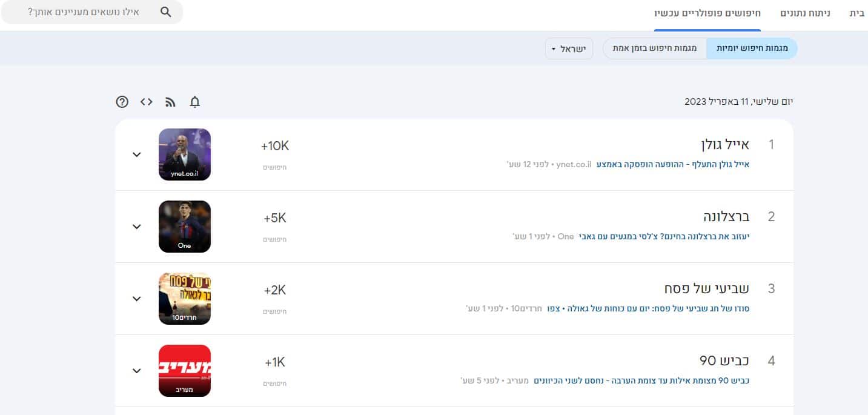Open the One article about ברצלונה
Viewport: 868px width, 415px height.
[664, 236]
